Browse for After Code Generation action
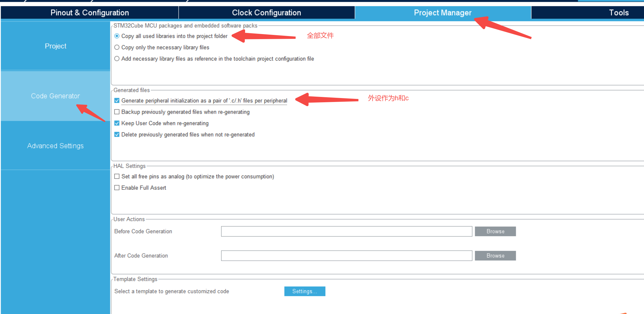 (x=497, y=256)
